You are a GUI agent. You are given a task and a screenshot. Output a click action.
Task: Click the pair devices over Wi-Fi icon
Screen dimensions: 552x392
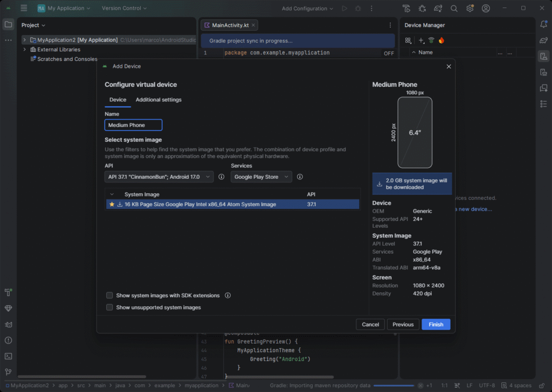(431, 40)
